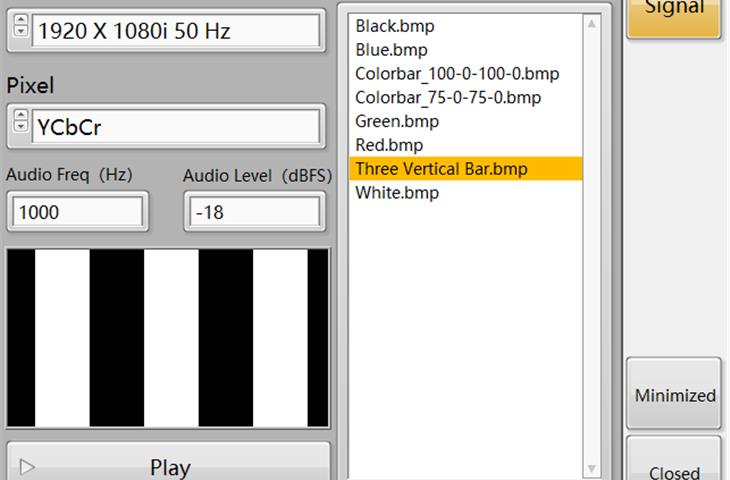Click the Audio Level dBFS input field

(x=255, y=212)
